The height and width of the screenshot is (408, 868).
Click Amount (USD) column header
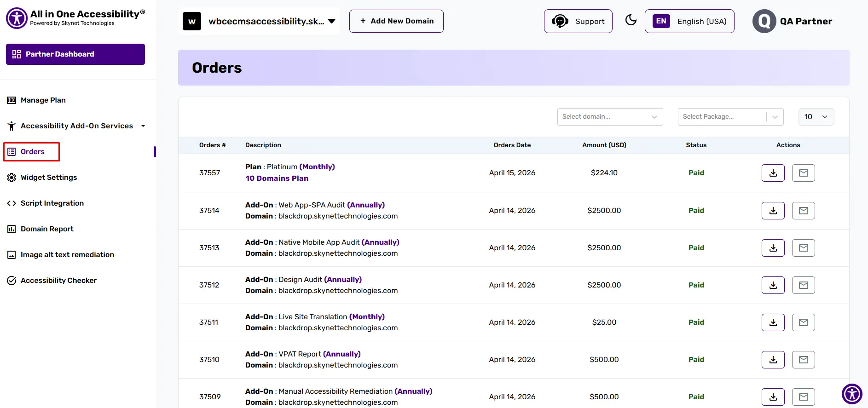(604, 145)
